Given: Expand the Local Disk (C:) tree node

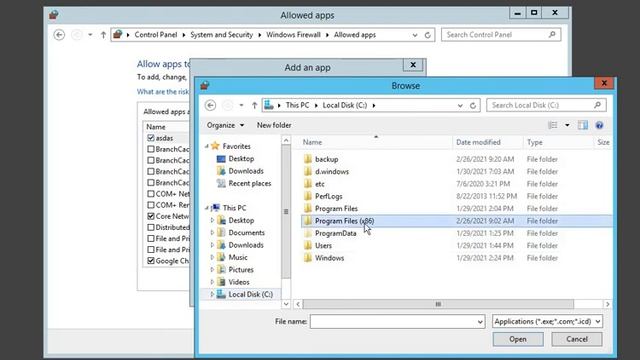Looking at the screenshot, I should pos(212,294).
